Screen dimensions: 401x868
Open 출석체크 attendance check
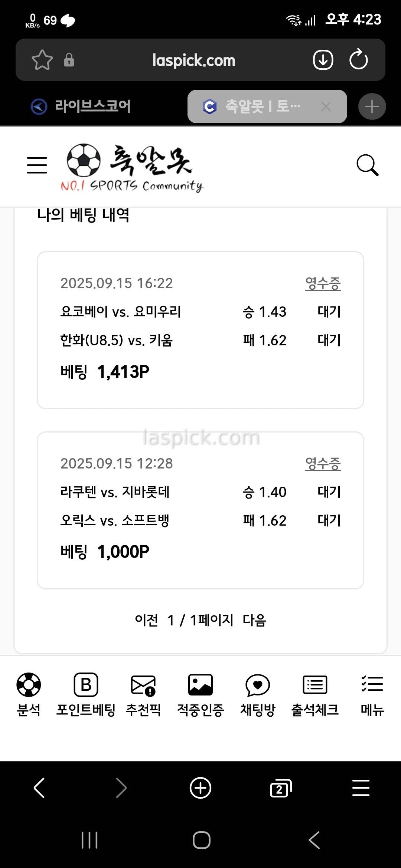click(315, 694)
